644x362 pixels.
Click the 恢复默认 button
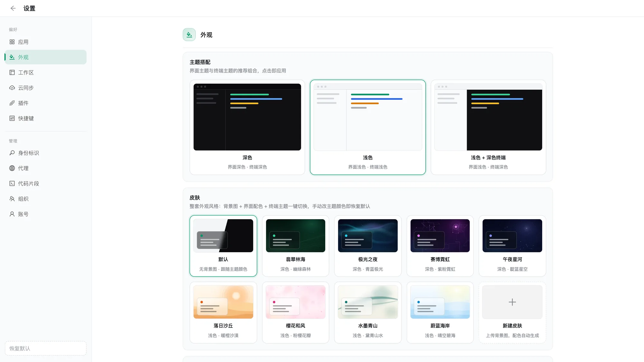[46, 348]
